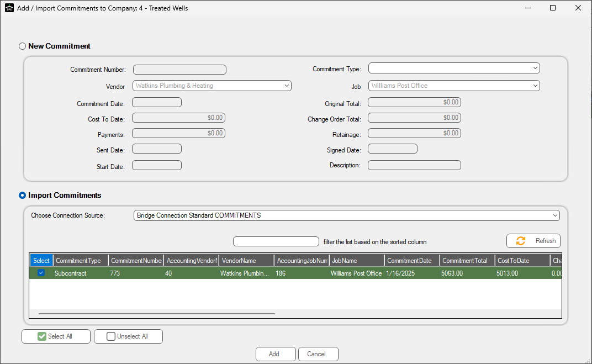The height and width of the screenshot is (364, 592).
Task: Click the commitment total cell '5063.00'
Action: [x=467, y=273]
